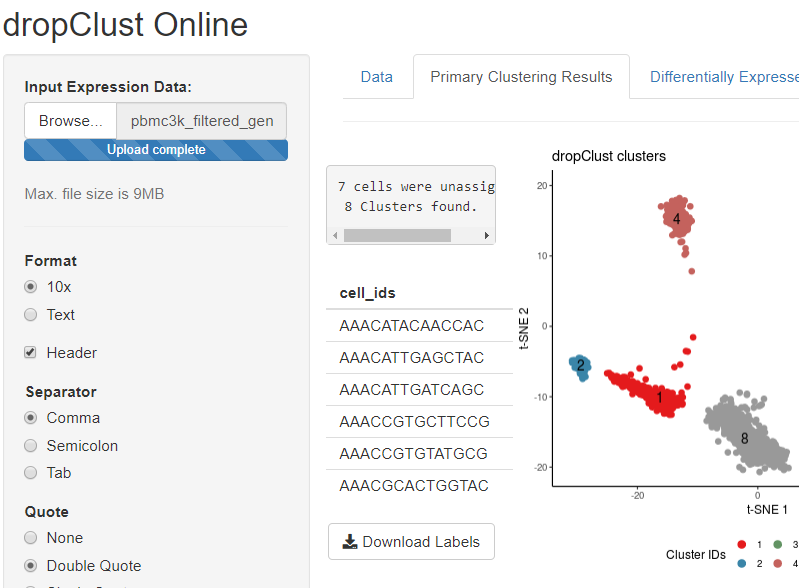This screenshot has width=799, height=588.
Task: Click the right scroll arrow in message box
Action: 487,235
